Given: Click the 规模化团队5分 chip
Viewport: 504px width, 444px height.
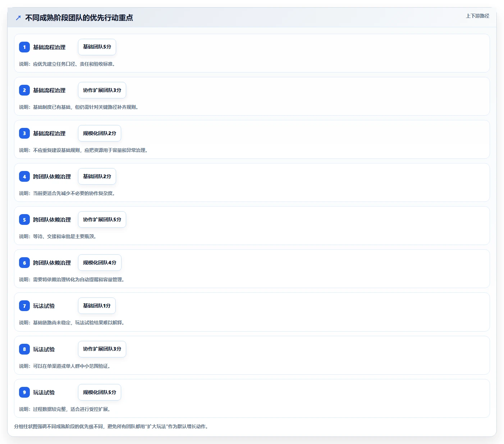Looking at the screenshot, I should click(100, 392).
